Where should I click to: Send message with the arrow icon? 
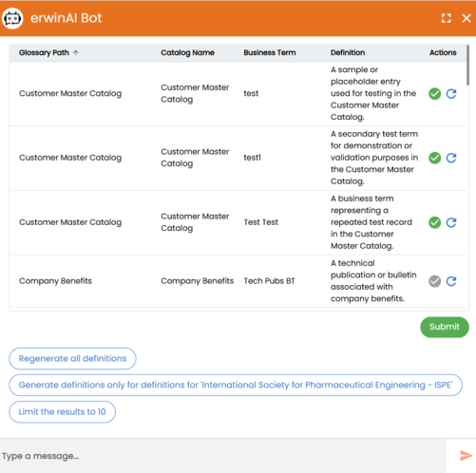(466, 456)
